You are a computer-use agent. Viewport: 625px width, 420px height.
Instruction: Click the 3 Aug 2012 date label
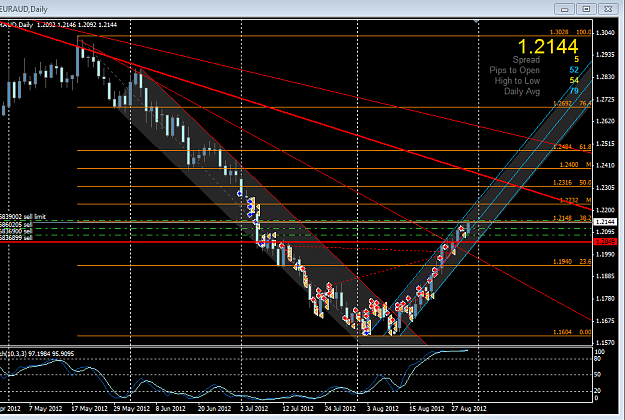(383, 409)
